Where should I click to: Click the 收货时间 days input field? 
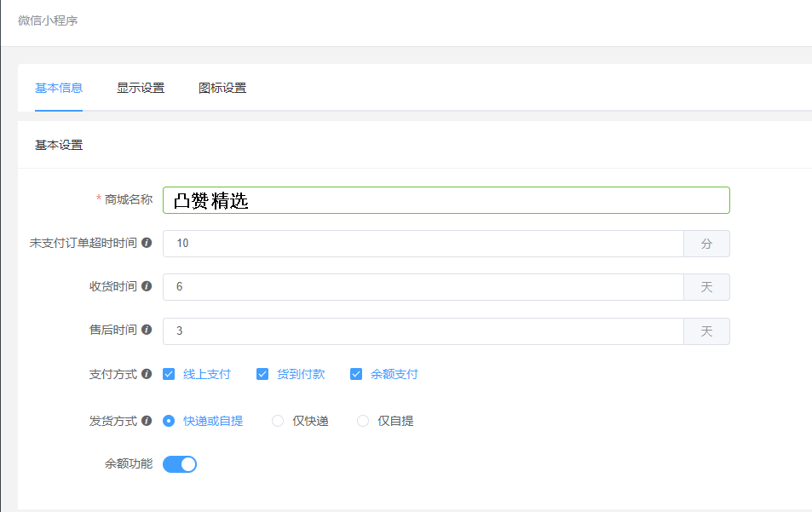423,287
